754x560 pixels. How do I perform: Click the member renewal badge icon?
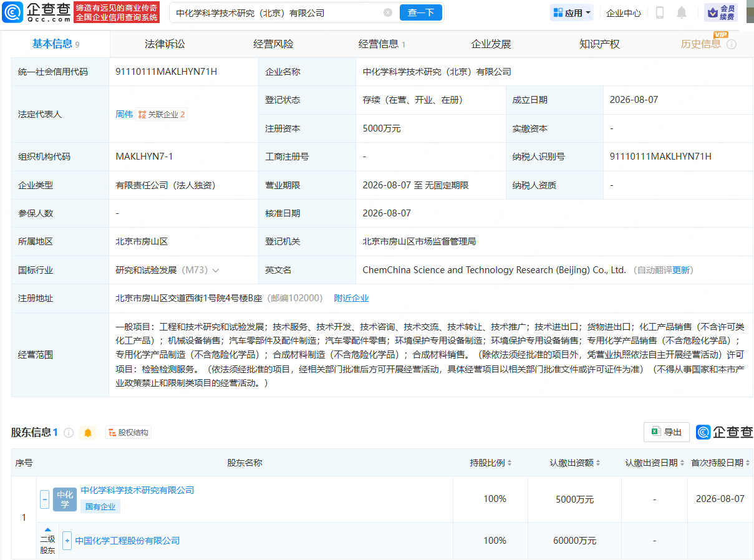(721, 12)
